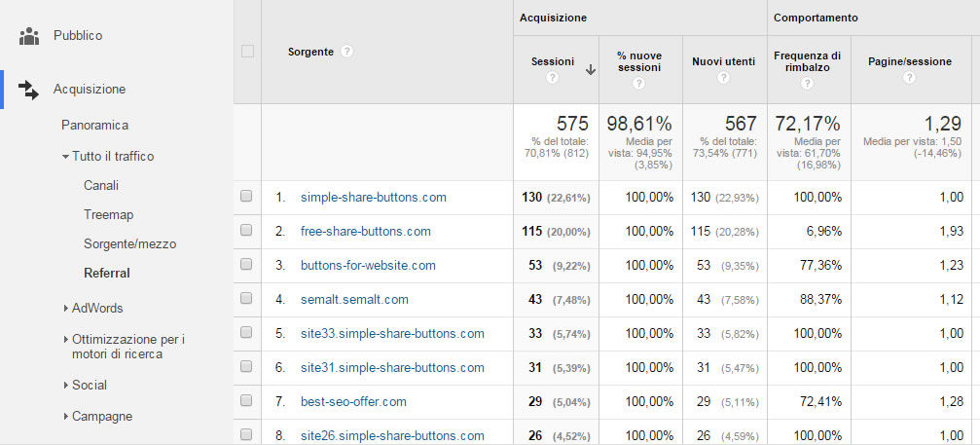Open the Sorgente/mezzo report
Screen dimensions: 980x445
coord(129,243)
